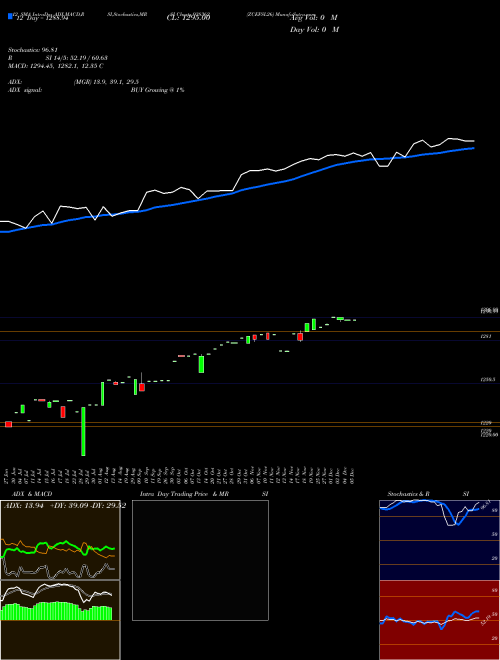The width and height of the screenshot is (500, 660).
Task: Click the '1281' price axis label
Action: pos(486,336)
